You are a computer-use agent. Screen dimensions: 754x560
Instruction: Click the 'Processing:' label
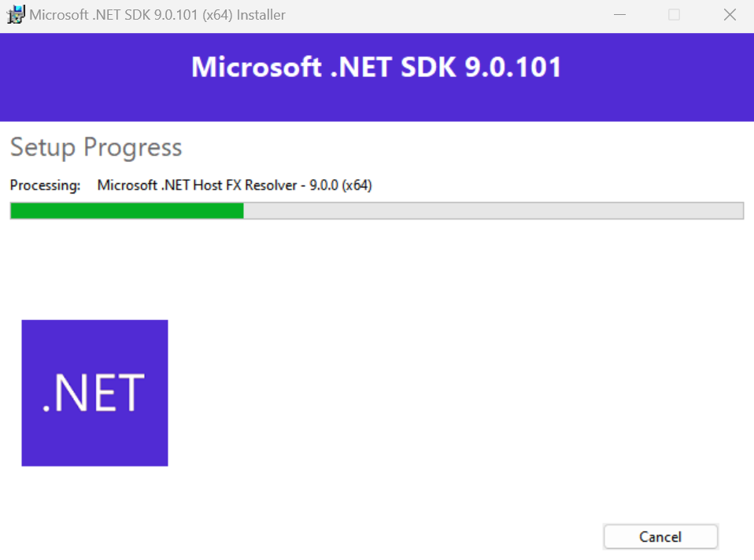click(x=45, y=185)
